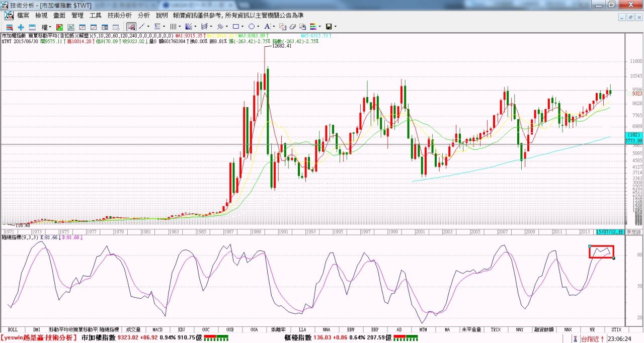
Task: Switch to the MACD indicator tab
Action: 157,330
